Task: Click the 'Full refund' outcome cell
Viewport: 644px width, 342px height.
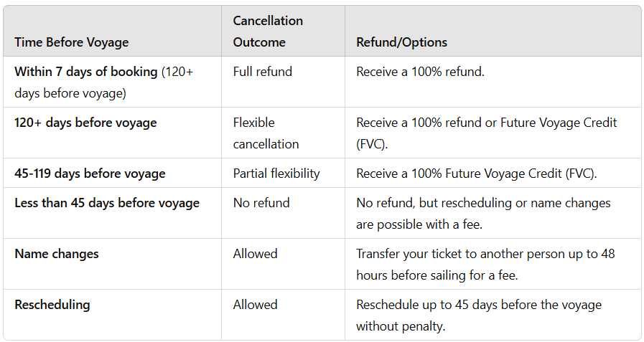Action: [262, 72]
